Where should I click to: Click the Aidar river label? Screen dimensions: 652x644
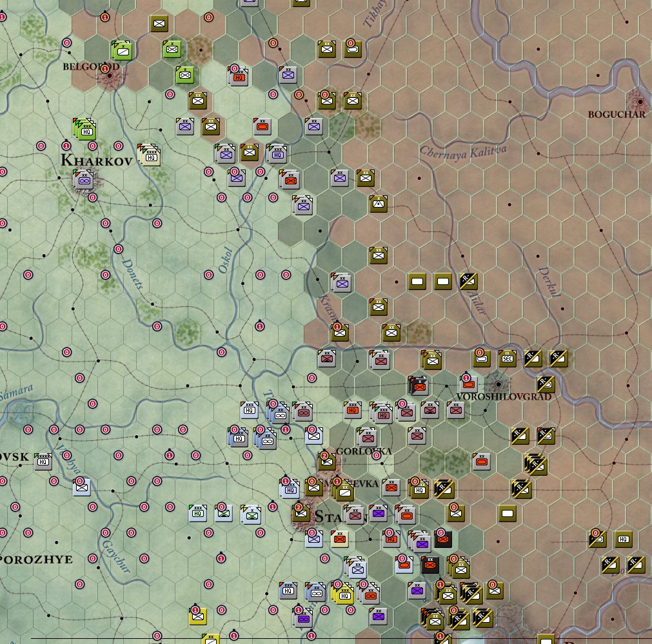point(477,302)
